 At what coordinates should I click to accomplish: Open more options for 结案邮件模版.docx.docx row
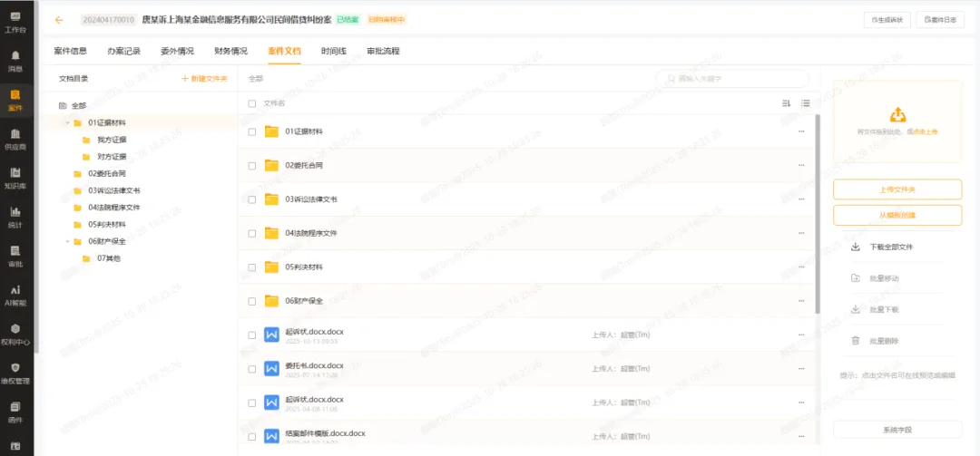click(x=801, y=436)
